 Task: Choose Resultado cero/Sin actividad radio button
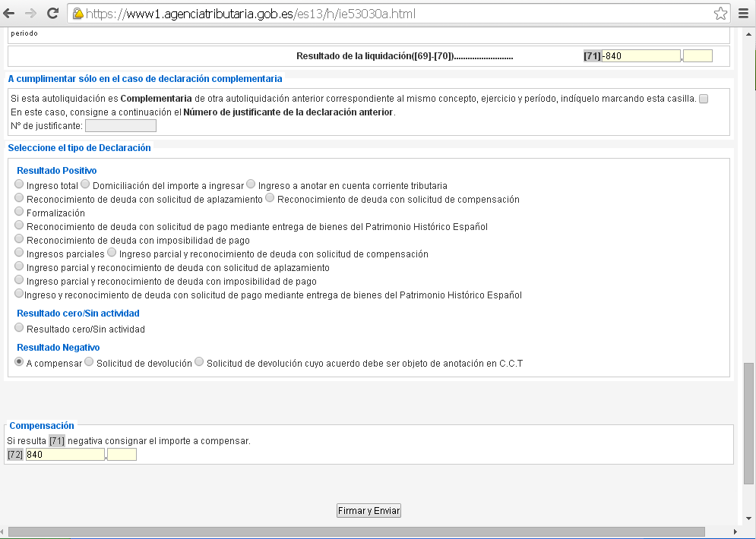19,327
